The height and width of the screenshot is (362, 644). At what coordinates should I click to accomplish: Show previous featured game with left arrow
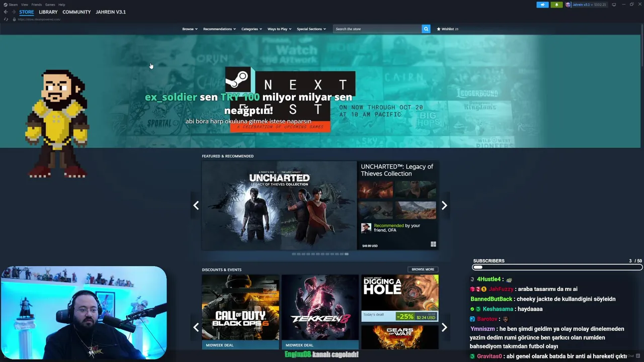tap(196, 205)
